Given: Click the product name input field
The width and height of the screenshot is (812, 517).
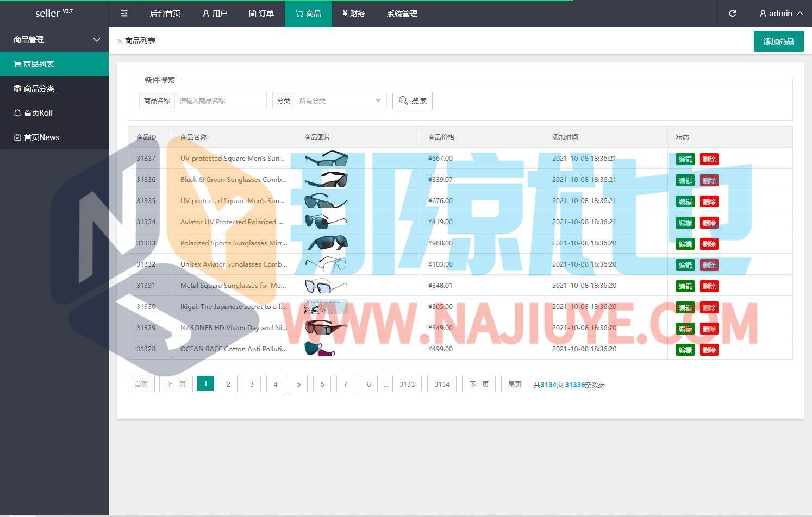Looking at the screenshot, I should (x=220, y=100).
